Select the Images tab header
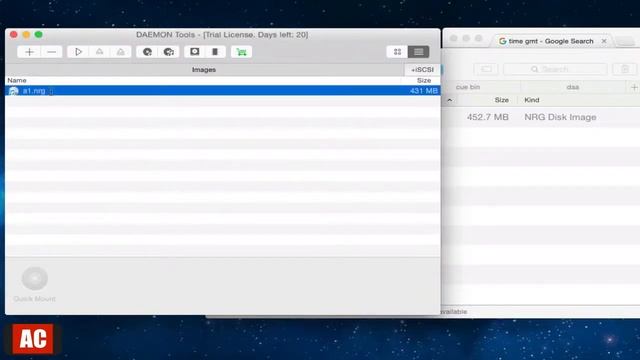640x360 pixels. [x=204, y=70]
